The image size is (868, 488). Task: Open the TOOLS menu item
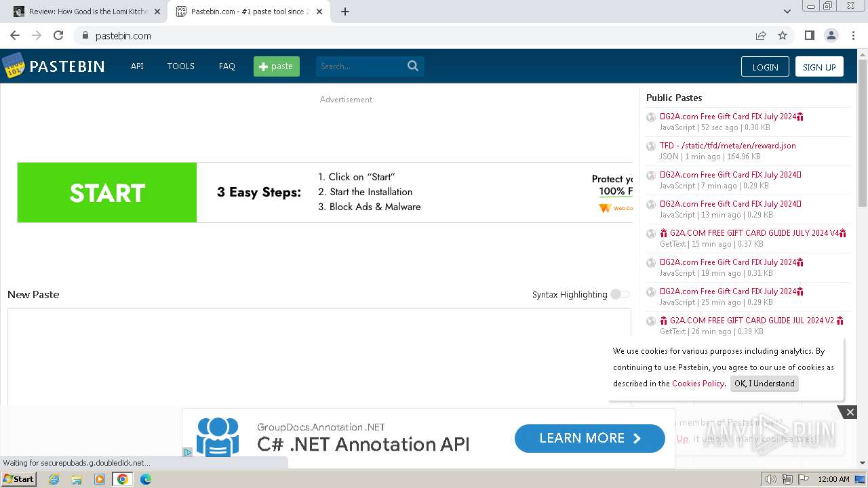(x=181, y=66)
